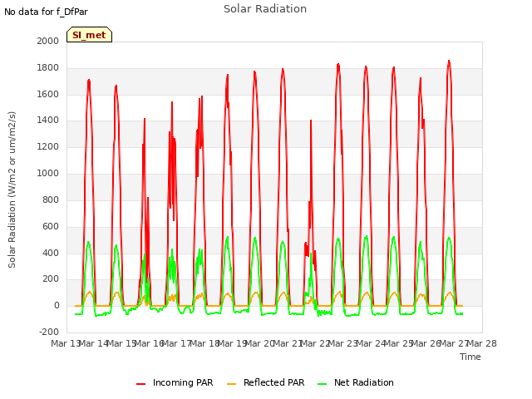Click the 1200 y-axis tick label
The width and height of the screenshot is (532, 399).
(x=48, y=147)
